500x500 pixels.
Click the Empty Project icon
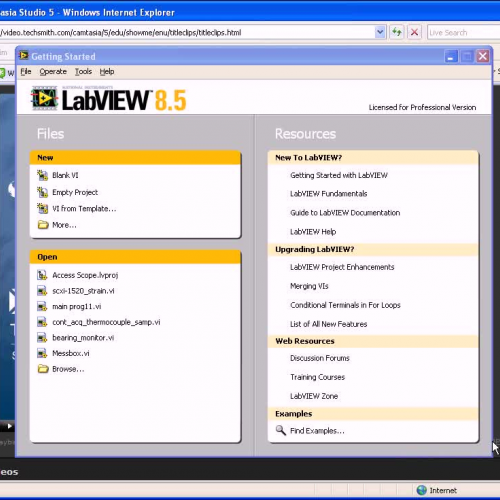click(x=42, y=192)
